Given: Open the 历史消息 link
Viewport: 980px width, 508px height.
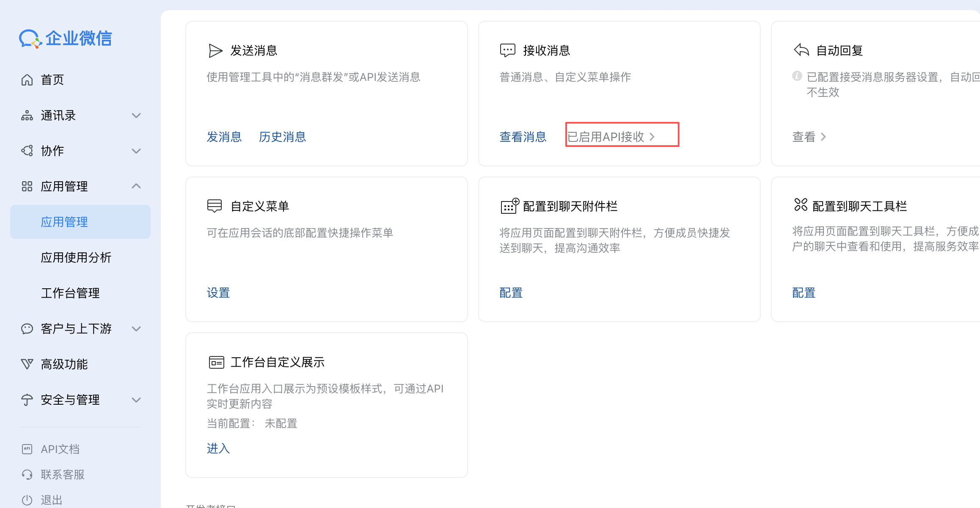Looking at the screenshot, I should pyautogui.click(x=282, y=136).
